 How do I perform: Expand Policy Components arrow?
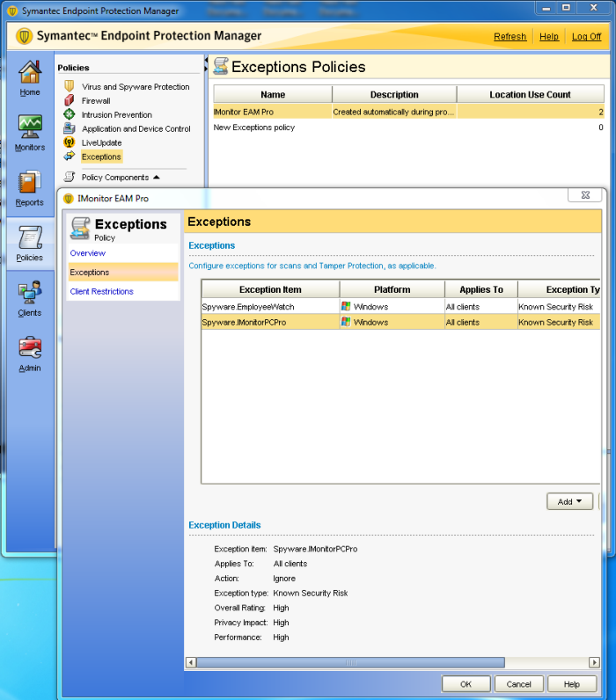point(157,178)
